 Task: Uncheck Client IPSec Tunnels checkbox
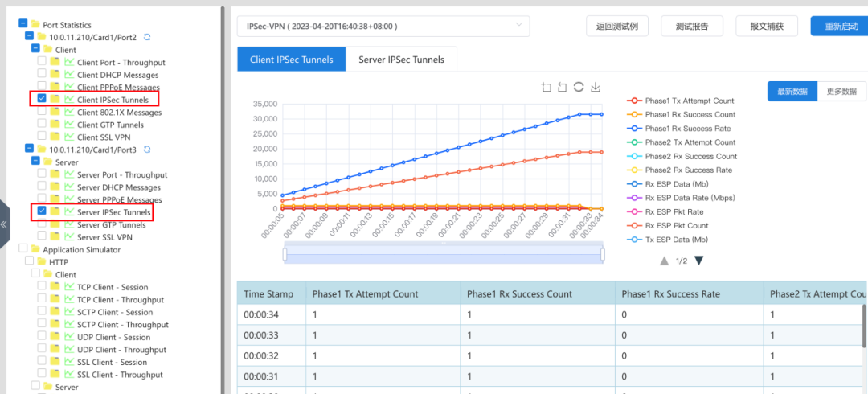click(x=42, y=99)
